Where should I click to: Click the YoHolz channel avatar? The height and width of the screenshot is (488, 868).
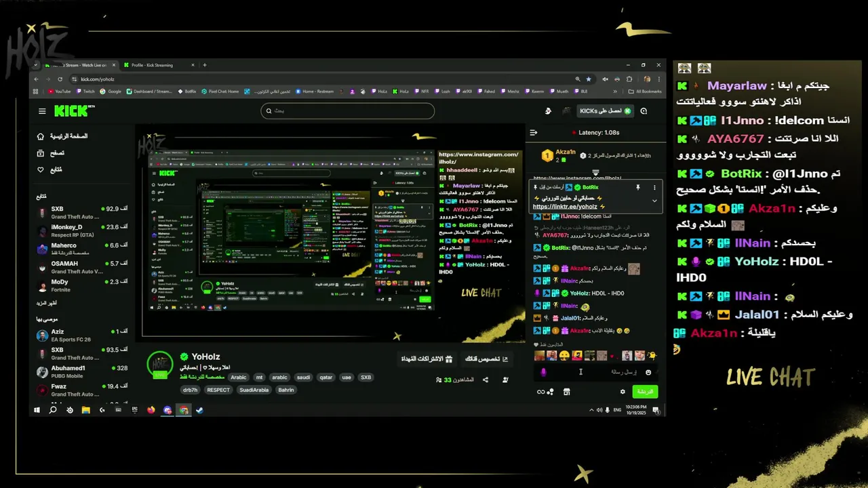pos(160,365)
